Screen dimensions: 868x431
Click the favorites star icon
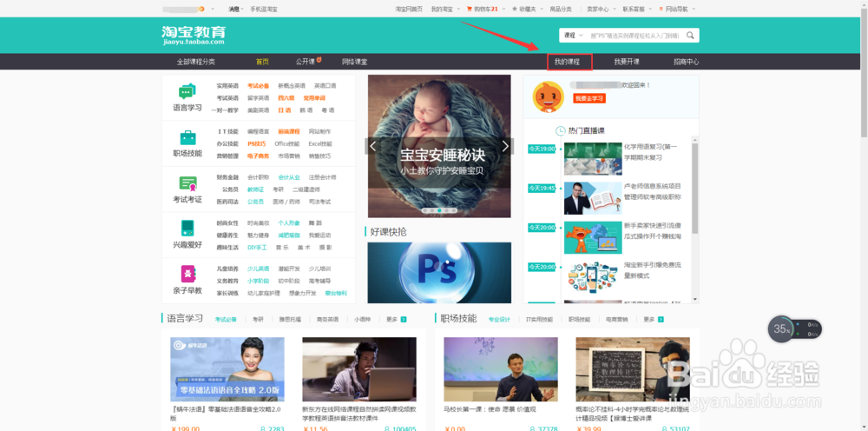click(514, 9)
